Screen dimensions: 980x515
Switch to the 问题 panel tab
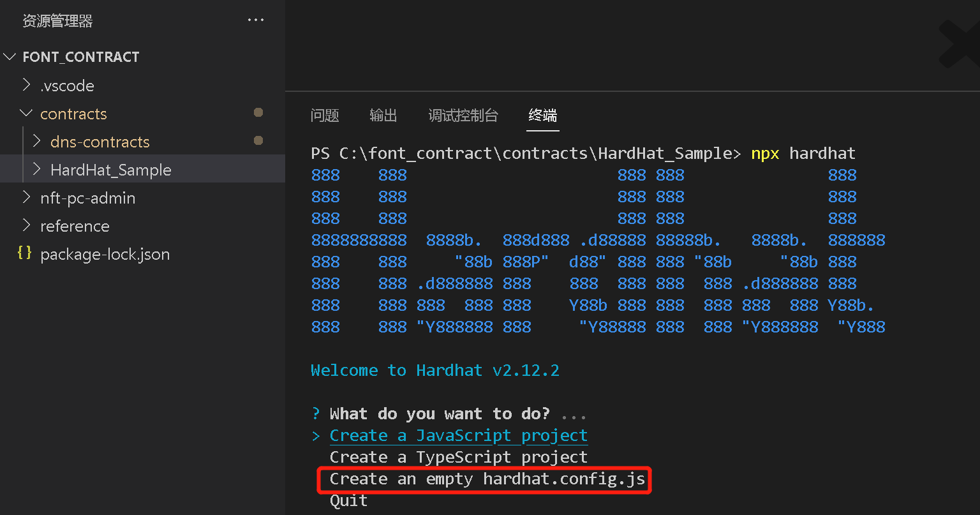pos(325,116)
